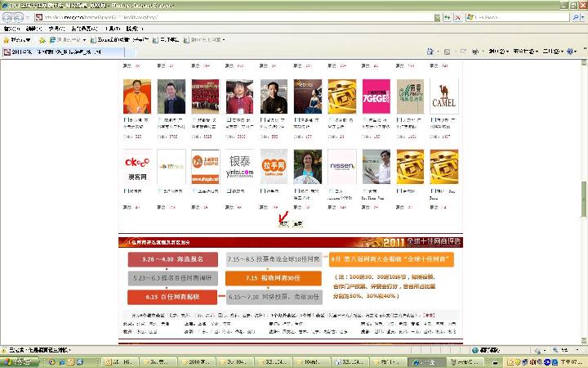Tick the checkbox under the okooo 澳客网 logo
This screenshot has height=368, width=588.
[x=126, y=191]
